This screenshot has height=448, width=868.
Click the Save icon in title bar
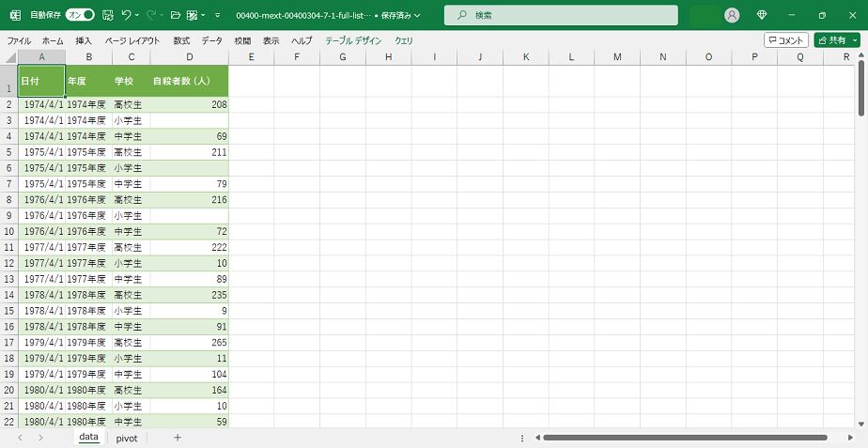coord(107,15)
